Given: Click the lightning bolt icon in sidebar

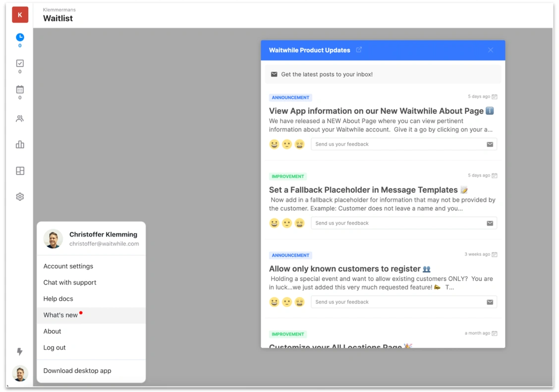Looking at the screenshot, I should [20, 352].
